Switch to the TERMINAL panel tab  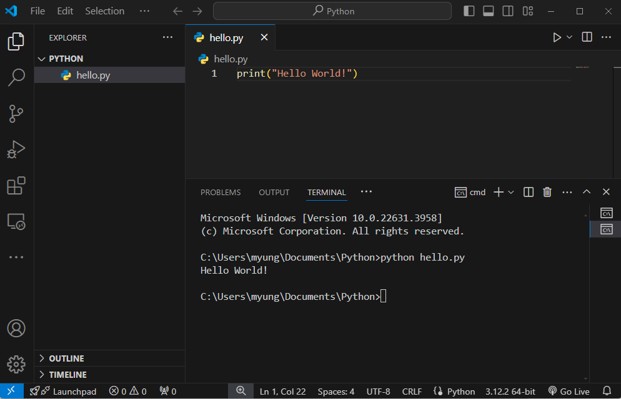click(x=326, y=193)
